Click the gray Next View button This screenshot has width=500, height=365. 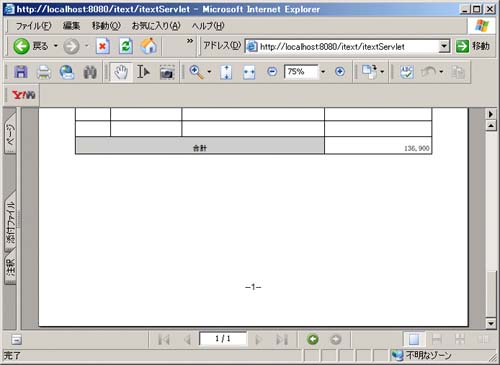tap(336, 339)
